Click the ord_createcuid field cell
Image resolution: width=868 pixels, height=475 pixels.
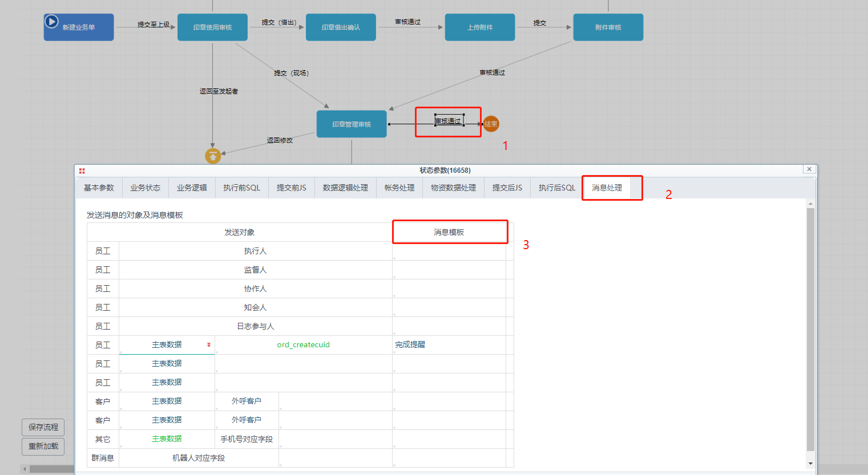[x=303, y=345]
